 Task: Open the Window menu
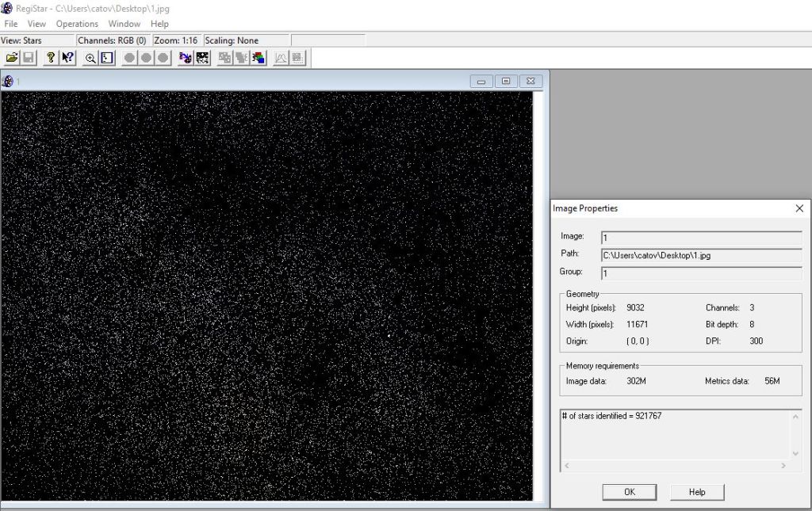[124, 24]
